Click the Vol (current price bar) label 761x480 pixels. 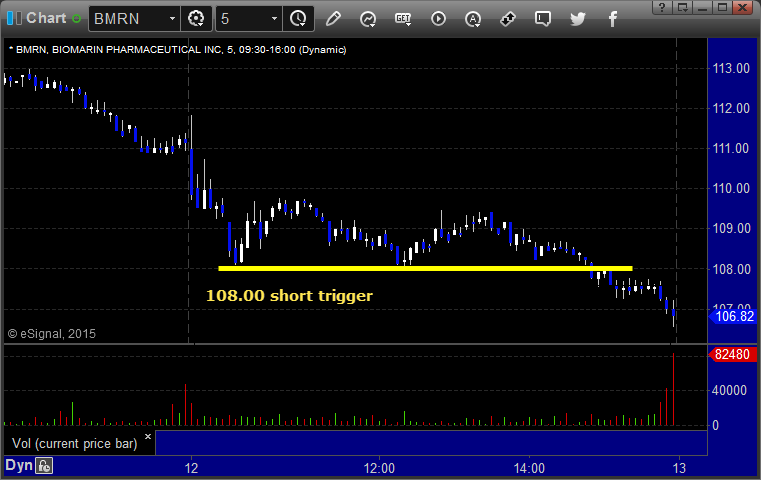[75, 444]
